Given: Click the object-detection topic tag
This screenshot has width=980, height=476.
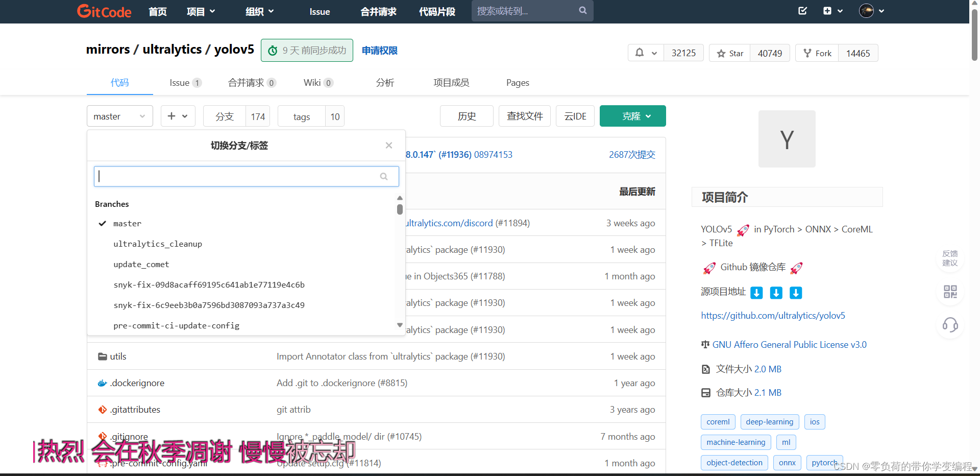Looking at the screenshot, I should [734, 463].
